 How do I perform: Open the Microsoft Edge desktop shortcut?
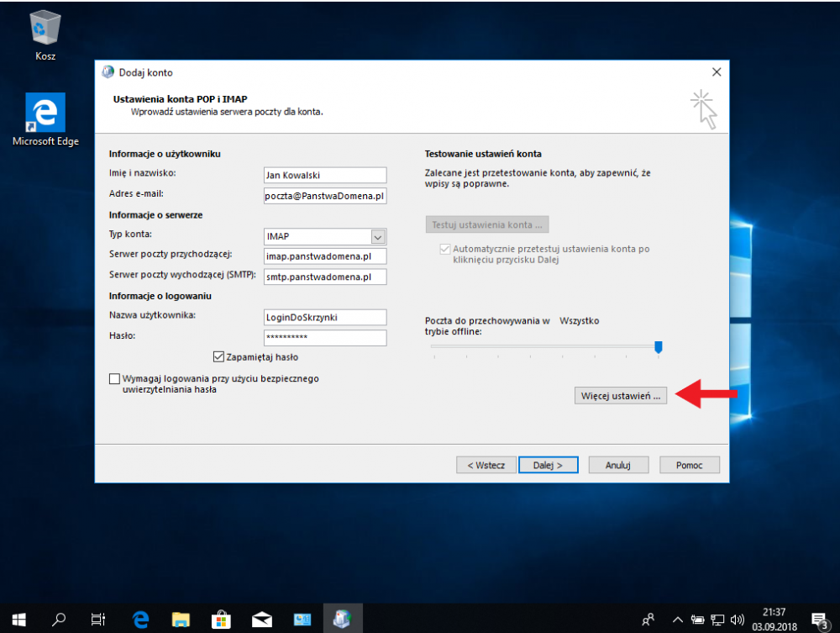(x=45, y=119)
